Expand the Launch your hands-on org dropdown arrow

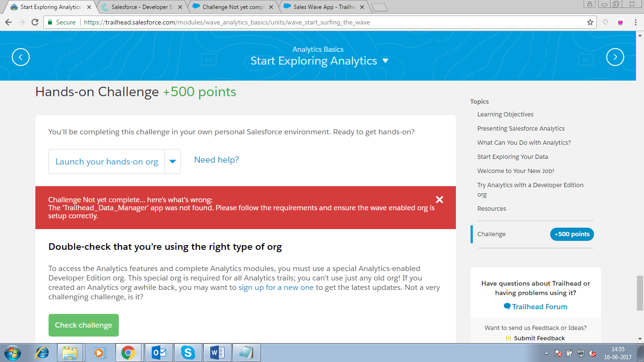pyautogui.click(x=173, y=162)
